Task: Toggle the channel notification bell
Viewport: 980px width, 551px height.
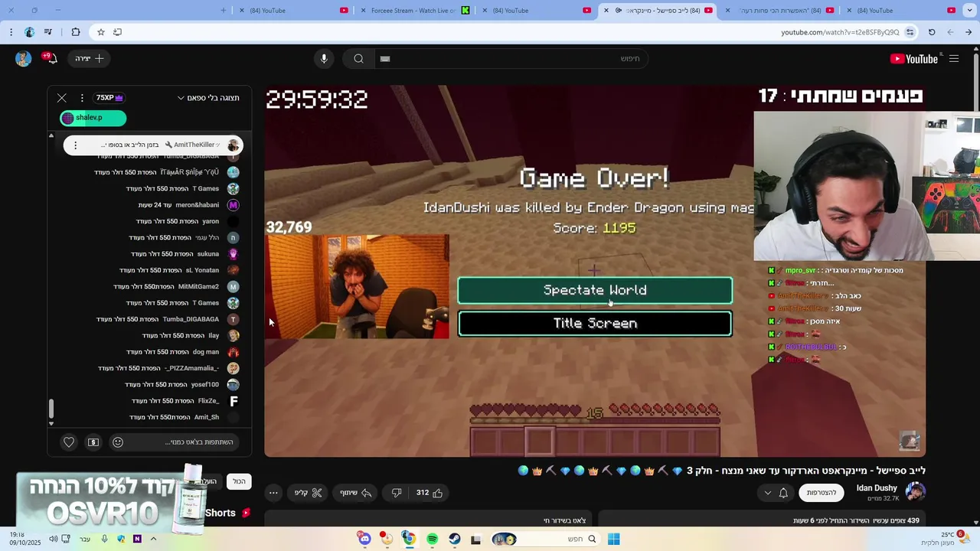Action: [x=783, y=493]
